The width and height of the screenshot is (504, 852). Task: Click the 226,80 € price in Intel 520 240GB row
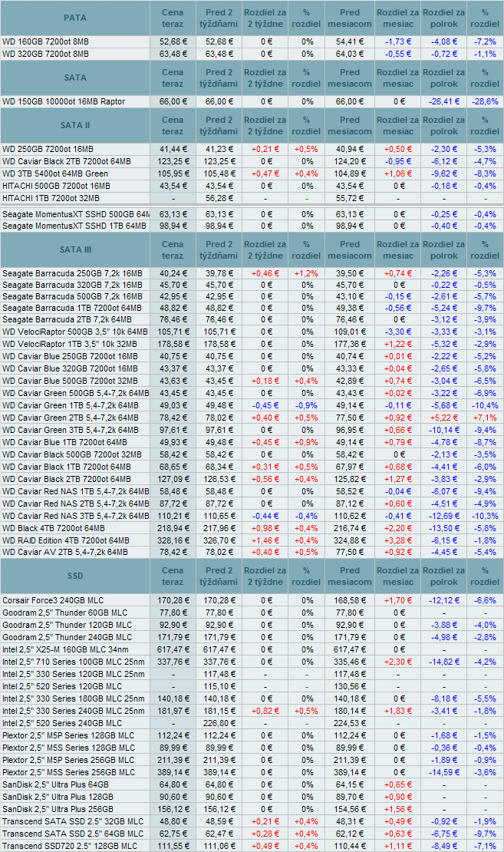pyautogui.click(x=219, y=723)
